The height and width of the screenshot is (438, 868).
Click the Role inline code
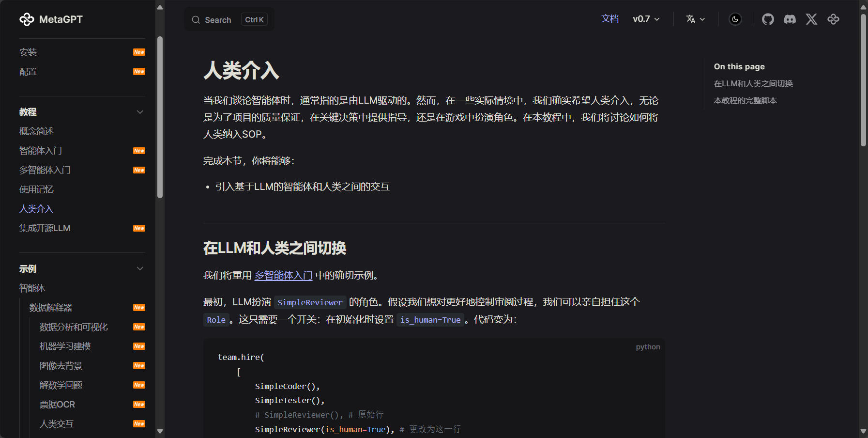pos(216,320)
